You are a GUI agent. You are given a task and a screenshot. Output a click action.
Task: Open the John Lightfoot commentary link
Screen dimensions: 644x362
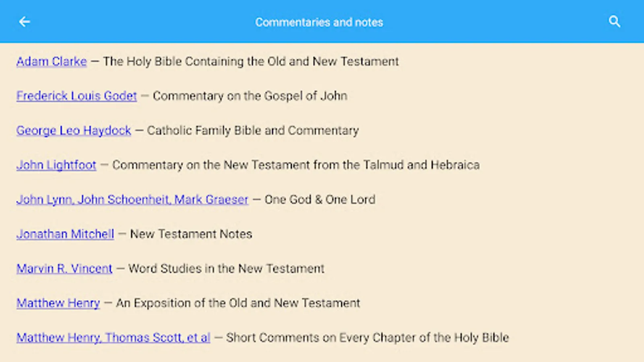pos(56,165)
